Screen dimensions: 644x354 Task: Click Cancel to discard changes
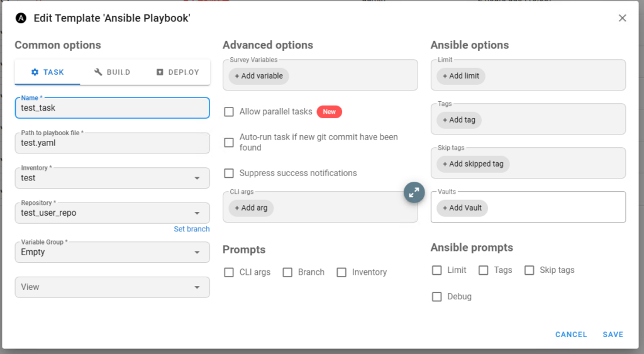[x=571, y=335]
